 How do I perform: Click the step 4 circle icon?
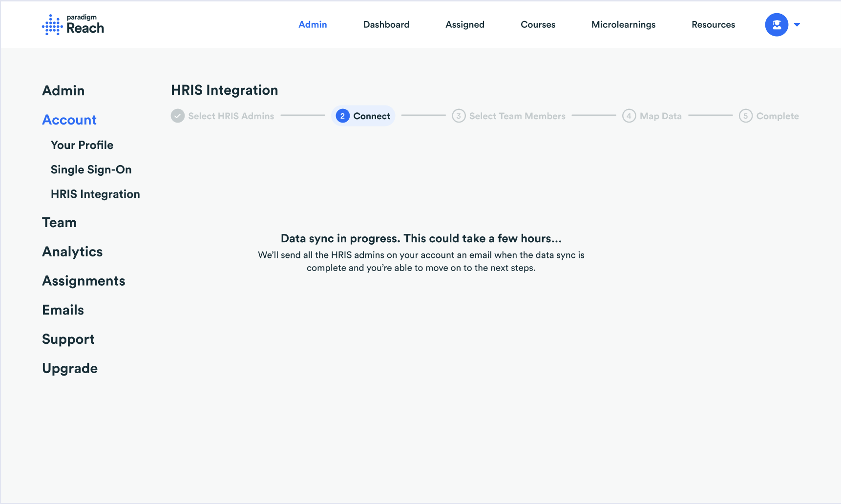(629, 116)
